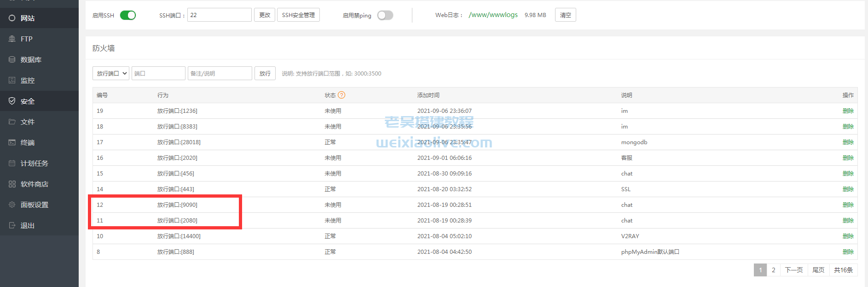Click the 2021-08-20 03:32:52 timestamp cell
The height and width of the screenshot is (287, 868).
[x=445, y=189]
